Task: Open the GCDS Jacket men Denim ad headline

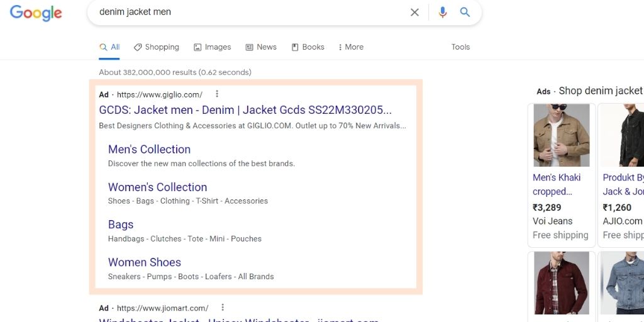Action: (x=245, y=110)
